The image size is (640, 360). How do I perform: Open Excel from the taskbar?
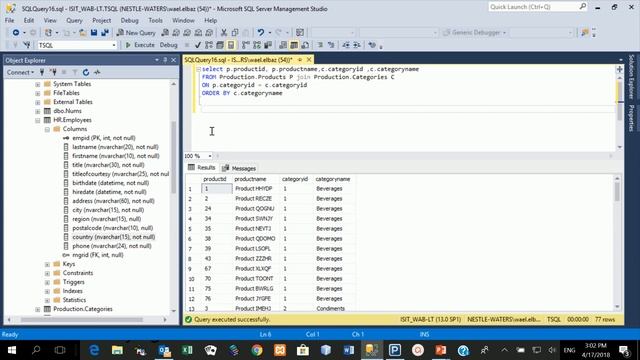(x=187, y=350)
